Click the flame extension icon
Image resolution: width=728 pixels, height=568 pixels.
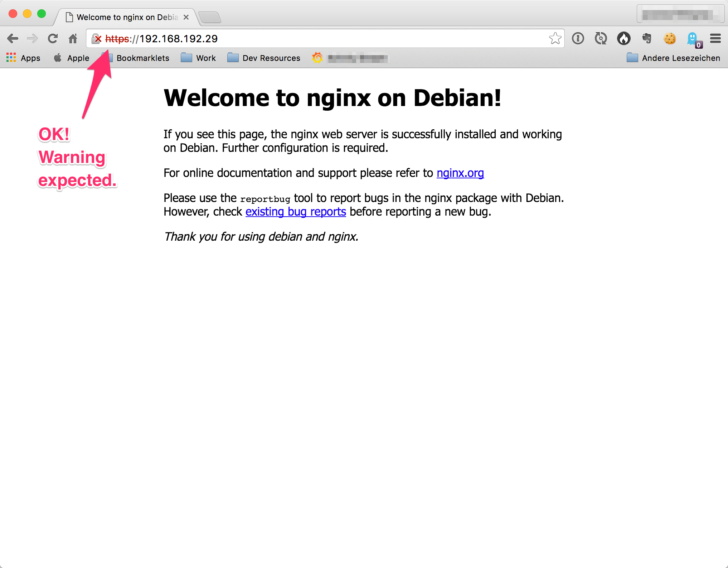coord(623,38)
